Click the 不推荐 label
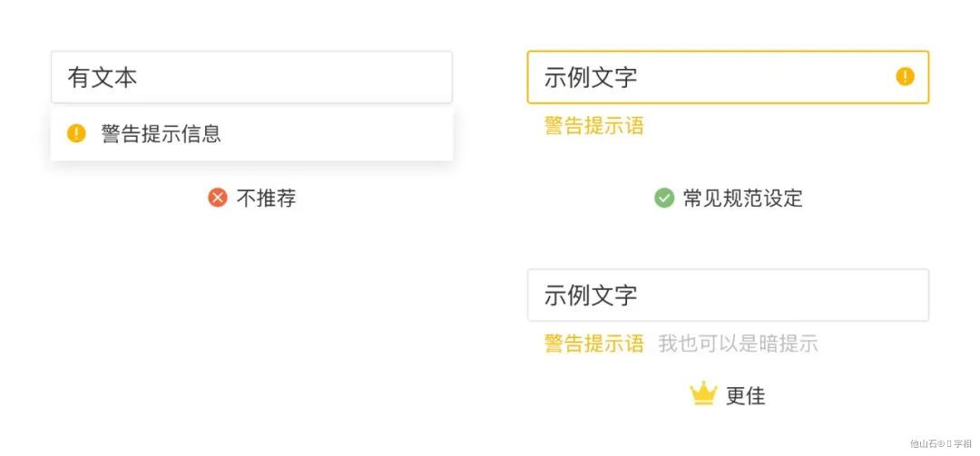The image size is (980, 456). click(266, 198)
